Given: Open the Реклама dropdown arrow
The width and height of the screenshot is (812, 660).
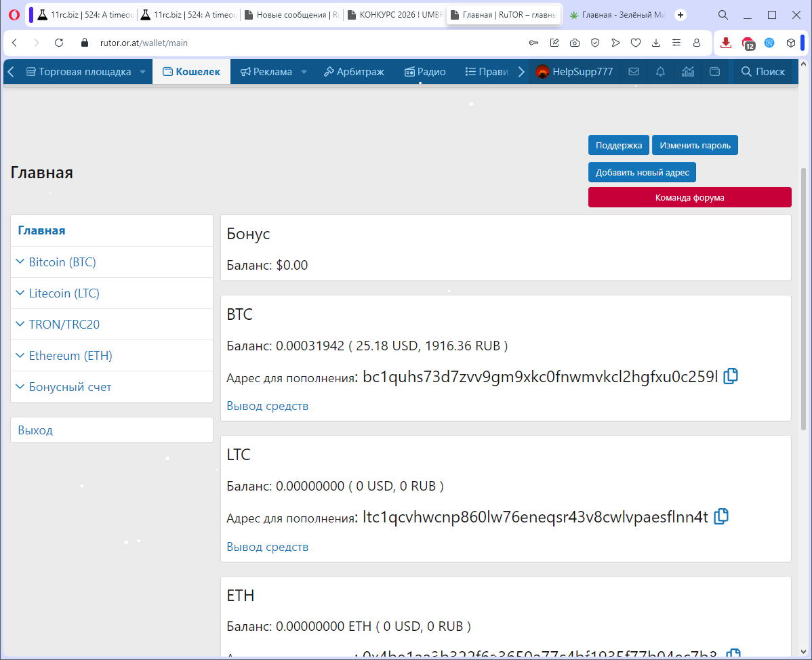Looking at the screenshot, I should click(304, 72).
